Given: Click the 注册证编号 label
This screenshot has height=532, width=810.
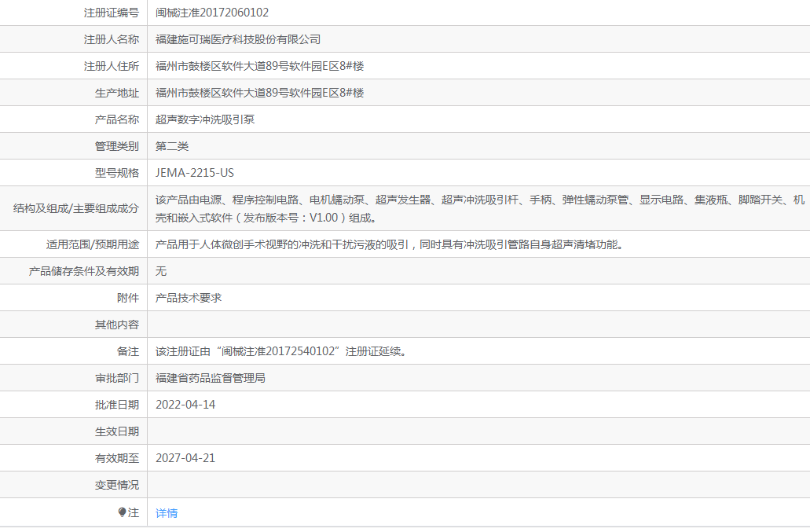Looking at the screenshot, I should [112, 13].
